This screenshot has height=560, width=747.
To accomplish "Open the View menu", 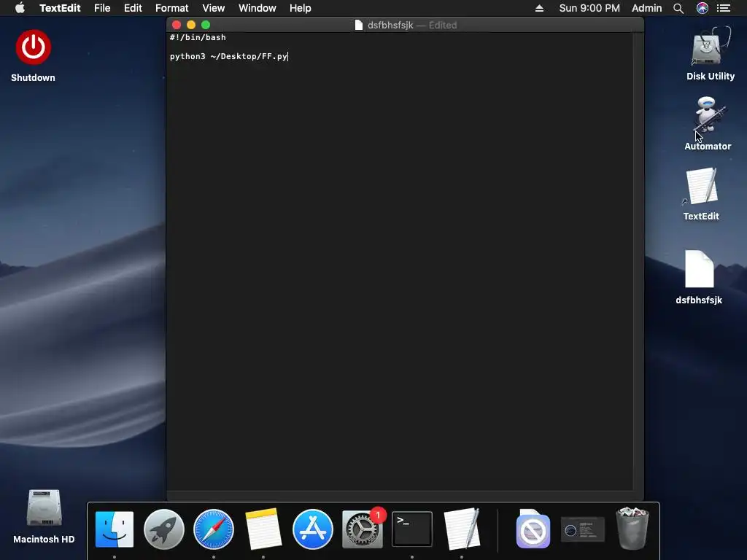I will (214, 8).
